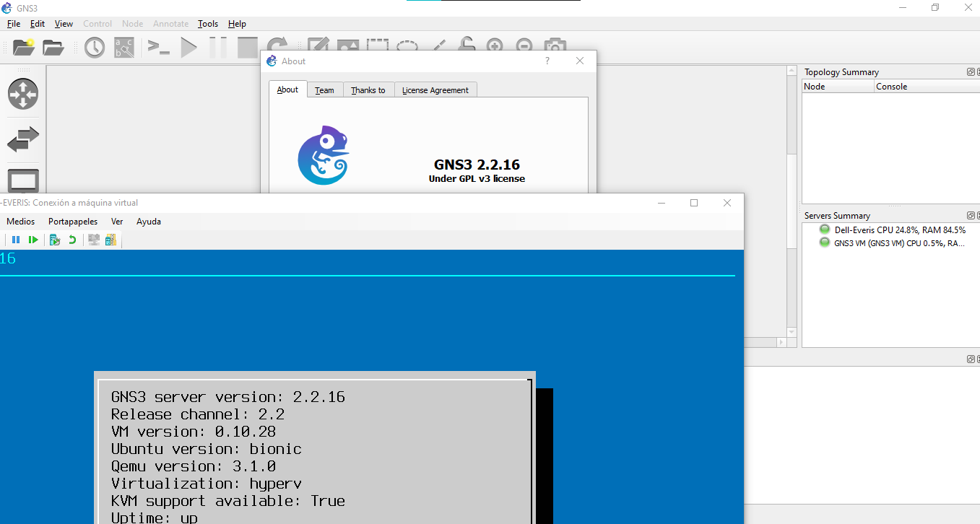Viewport: 980px width, 524px height.
Task: Take a screenshot with the camera icon
Action: [x=555, y=45]
